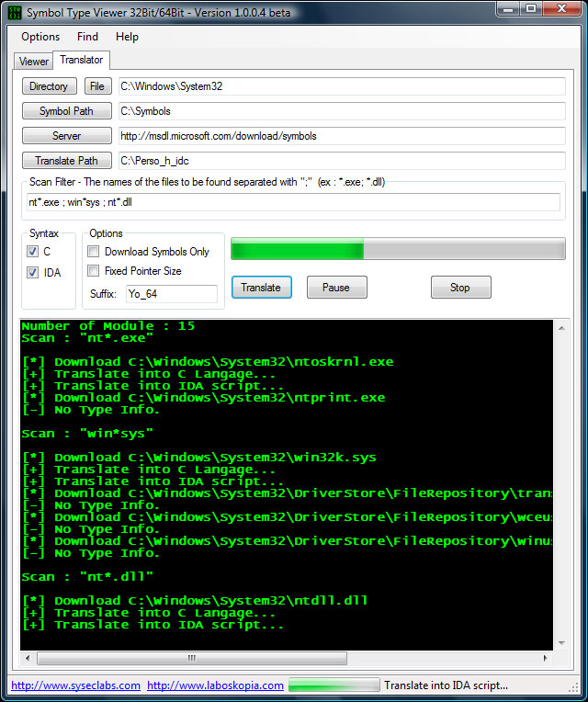The width and height of the screenshot is (588, 702).
Task: Click the log scroll down arrow
Action: 561,643
